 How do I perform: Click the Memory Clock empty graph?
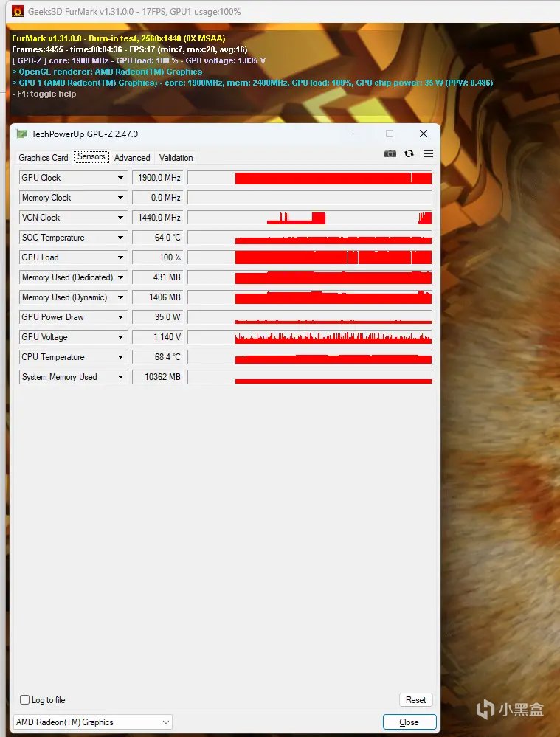pos(309,198)
